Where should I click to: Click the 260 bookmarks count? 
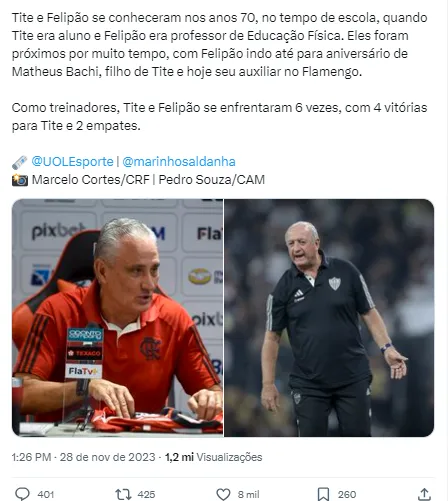[x=347, y=494]
